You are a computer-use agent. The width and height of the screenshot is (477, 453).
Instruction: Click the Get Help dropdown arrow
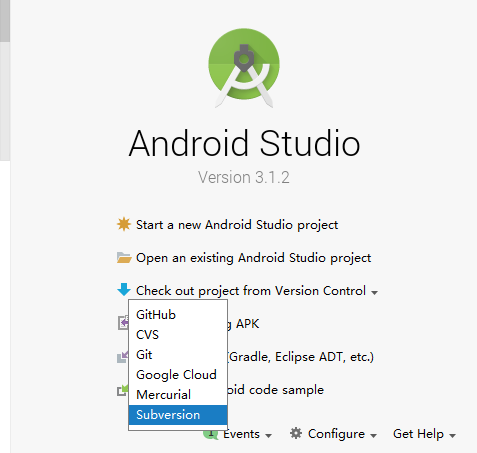(452, 436)
